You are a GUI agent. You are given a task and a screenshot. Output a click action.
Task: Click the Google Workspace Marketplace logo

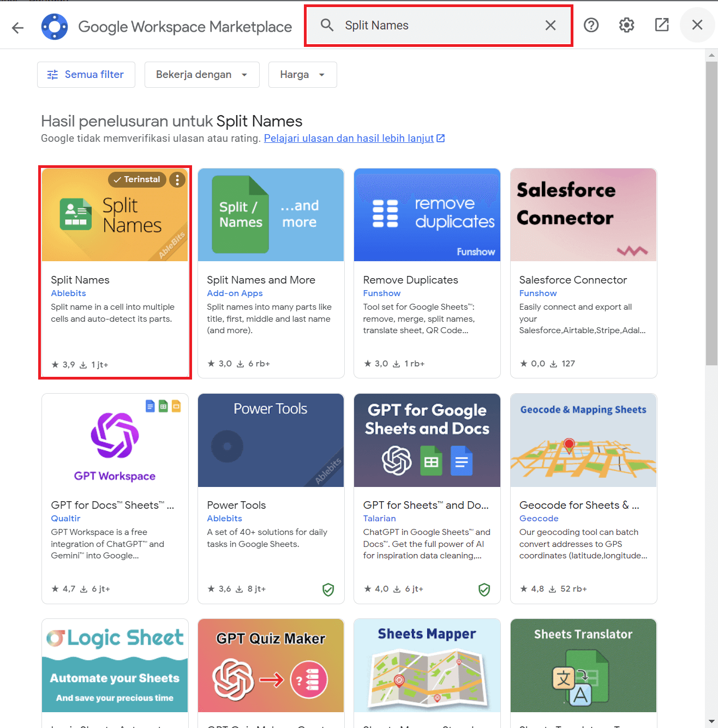click(x=55, y=27)
